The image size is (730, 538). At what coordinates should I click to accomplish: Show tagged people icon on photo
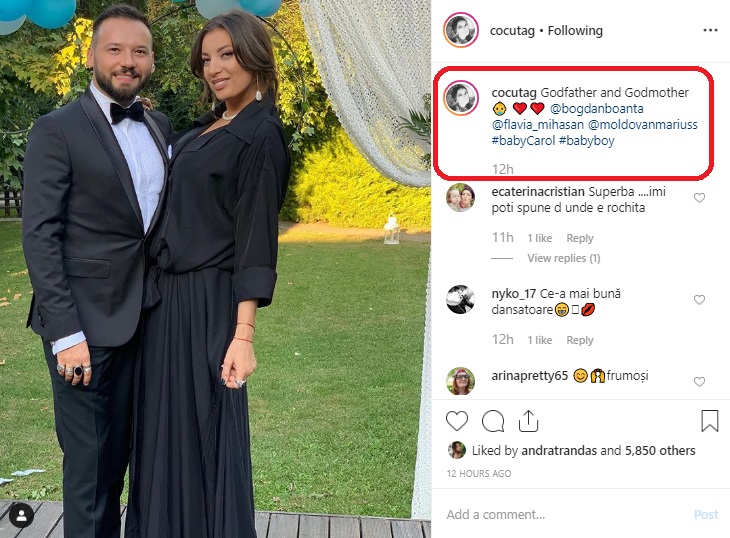21,514
